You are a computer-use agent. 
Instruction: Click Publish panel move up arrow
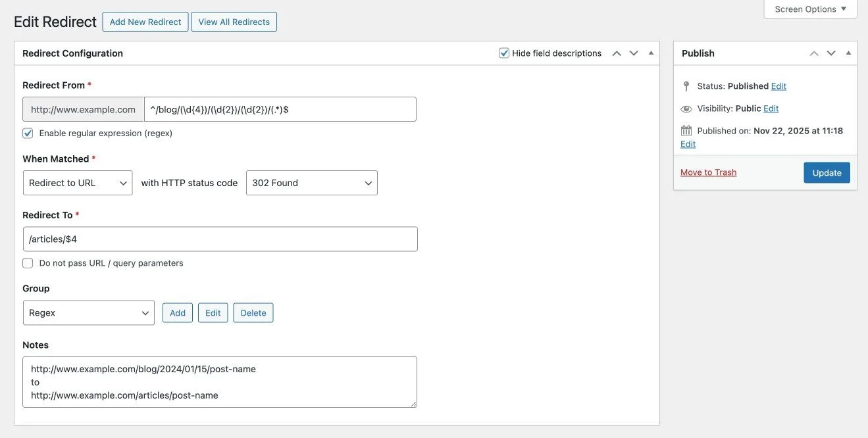click(814, 53)
